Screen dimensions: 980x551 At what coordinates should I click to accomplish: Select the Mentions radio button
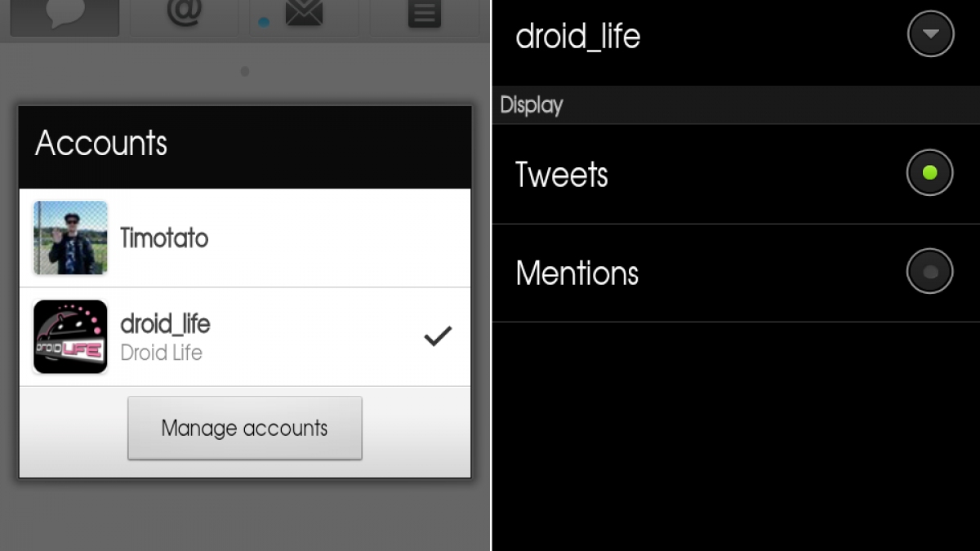click(x=929, y=271)
